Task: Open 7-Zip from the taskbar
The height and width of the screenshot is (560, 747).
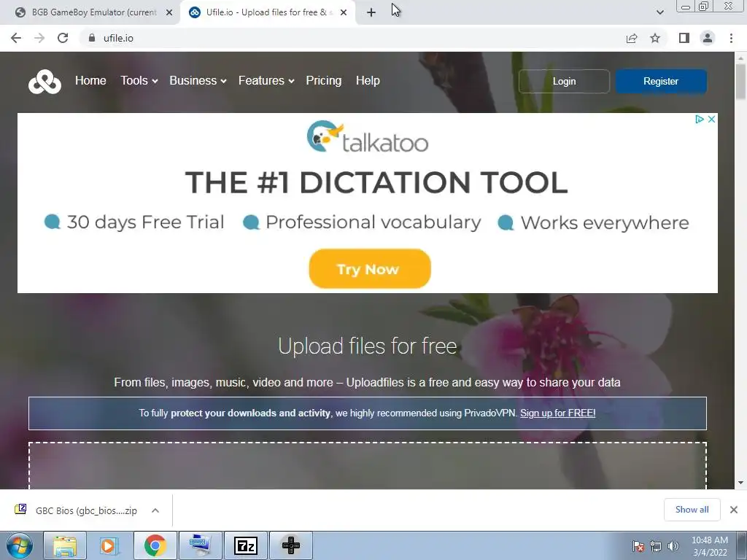Action: (246, 545)
